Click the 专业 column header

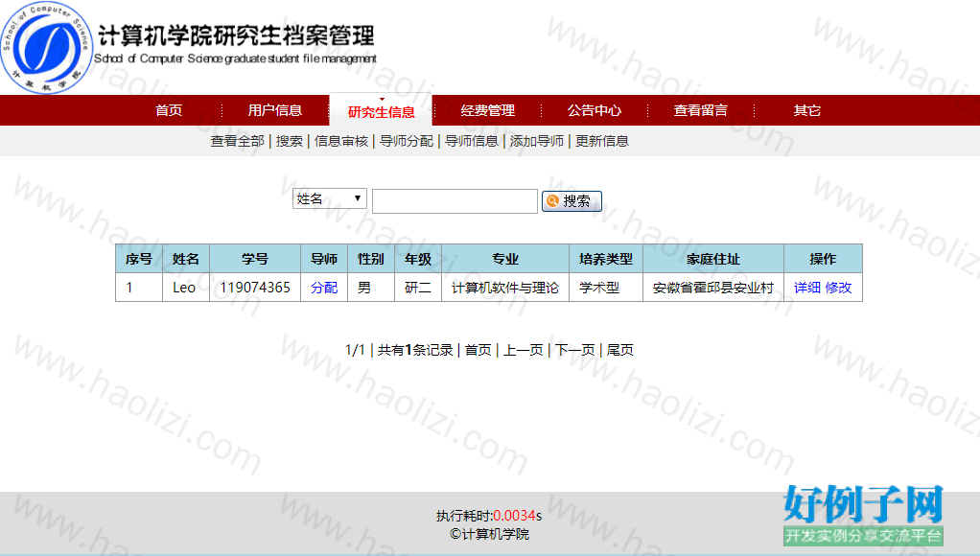pyautogui.click(x=505, y=259)
